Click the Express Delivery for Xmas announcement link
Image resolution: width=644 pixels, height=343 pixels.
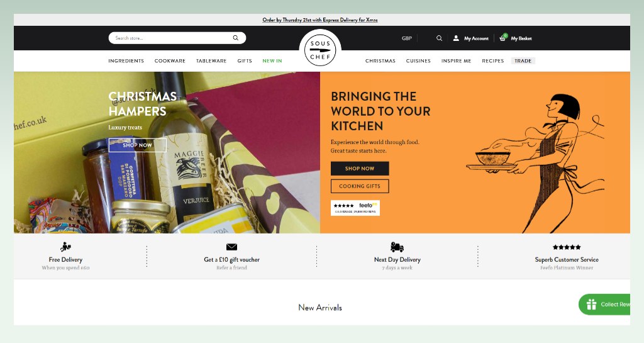click(320, 20)
